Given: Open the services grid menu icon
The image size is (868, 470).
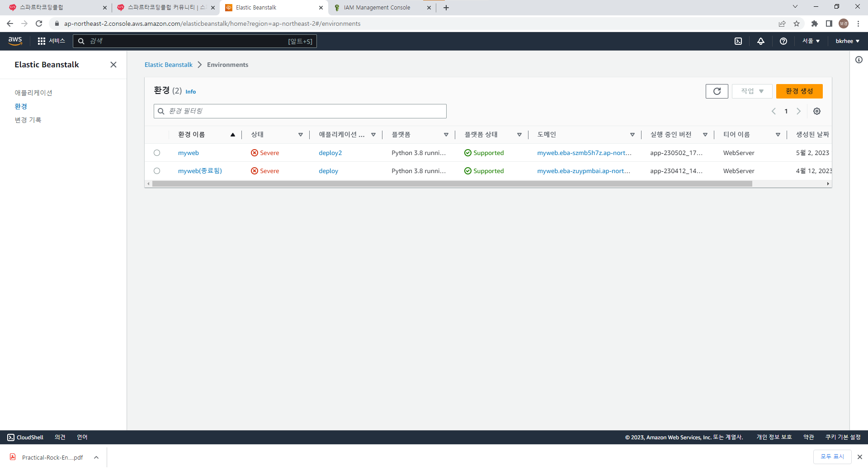Looking at the screenshot, I should click(x=42, y=41).
